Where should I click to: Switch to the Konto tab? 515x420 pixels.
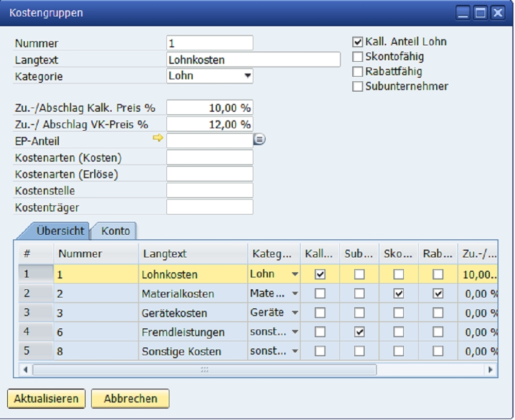[115, 231]
